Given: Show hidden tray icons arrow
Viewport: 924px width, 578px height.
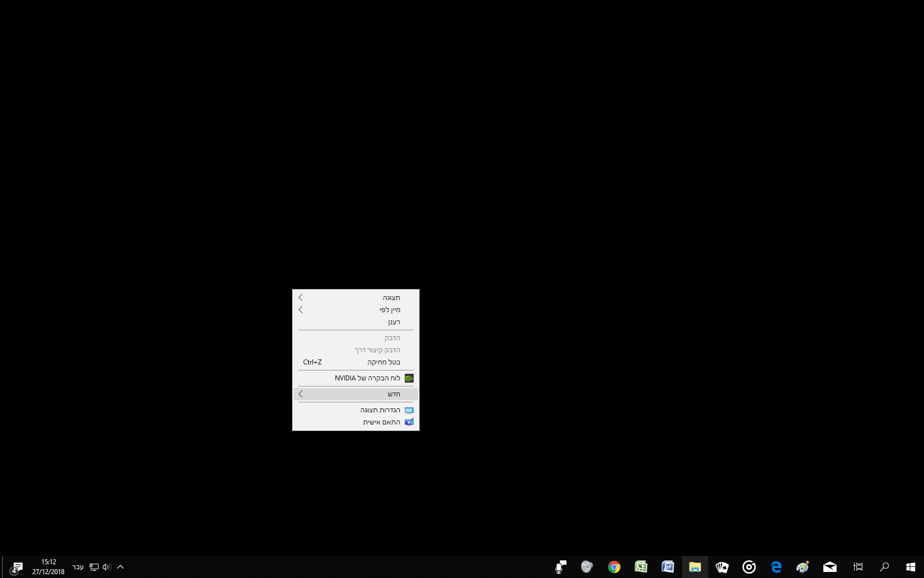Looking at the screenshot, I should [120, 567].
